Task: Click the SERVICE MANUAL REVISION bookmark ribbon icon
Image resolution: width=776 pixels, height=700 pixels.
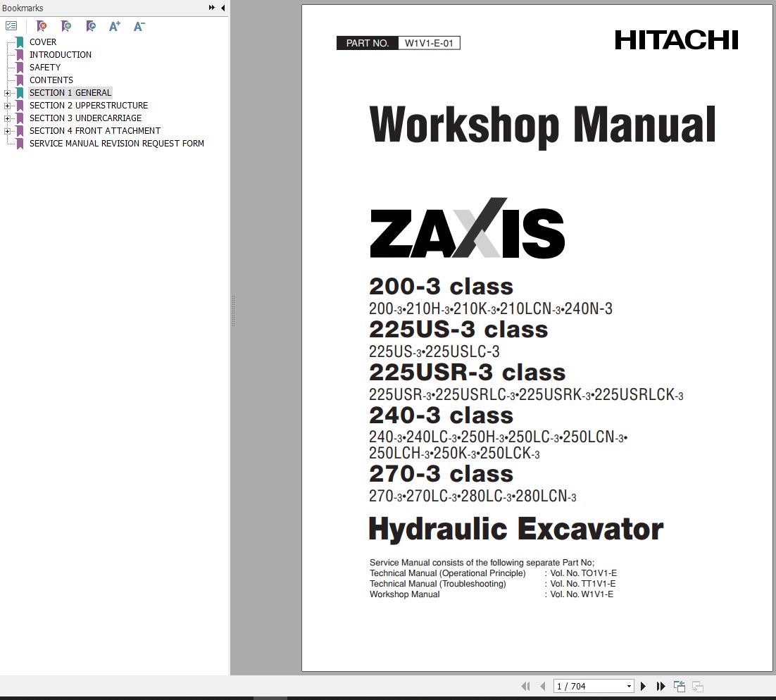Action: pyautogui.click(x=20, y=144)
